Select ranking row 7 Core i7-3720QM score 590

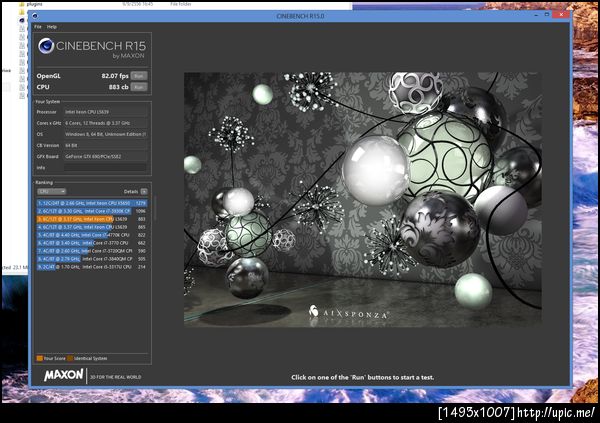point(92,251)
